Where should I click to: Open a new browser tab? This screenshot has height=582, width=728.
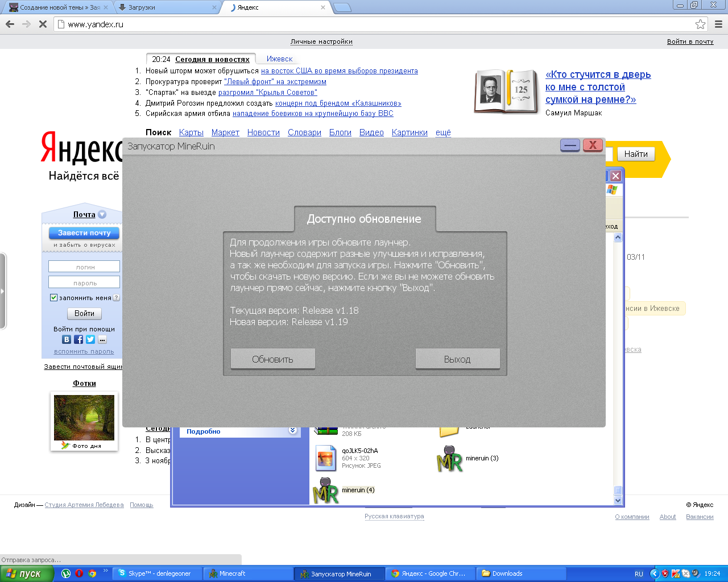342,7
